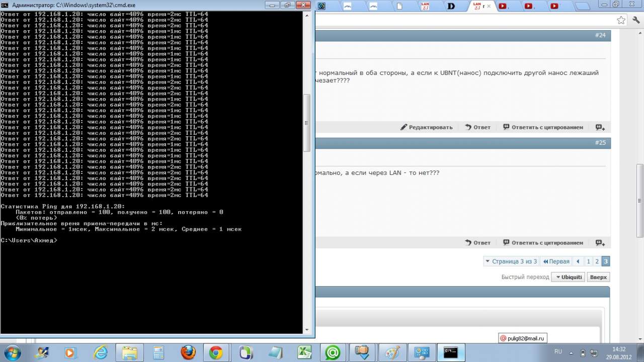Click the RU language indicator in tray

point(558,351)
